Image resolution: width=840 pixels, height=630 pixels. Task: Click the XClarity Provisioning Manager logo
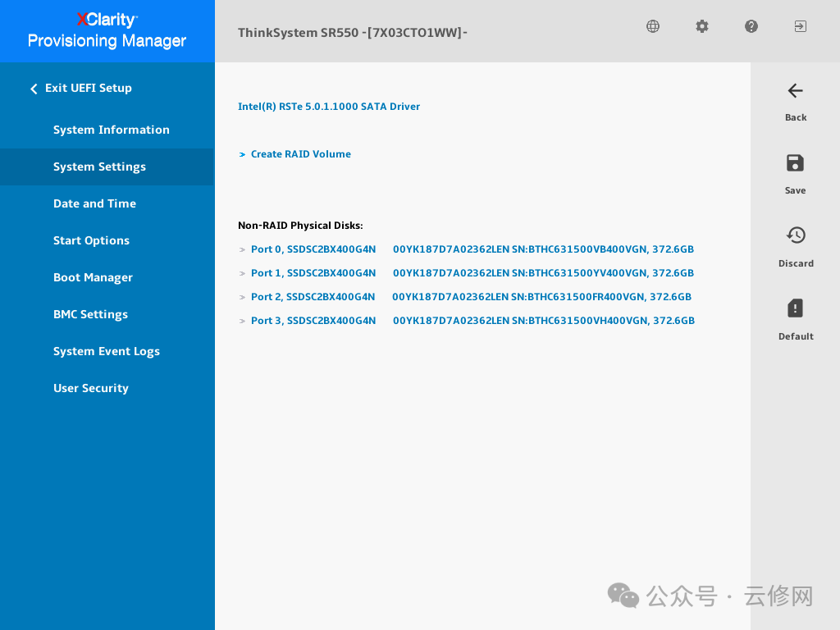coord(107,30)
